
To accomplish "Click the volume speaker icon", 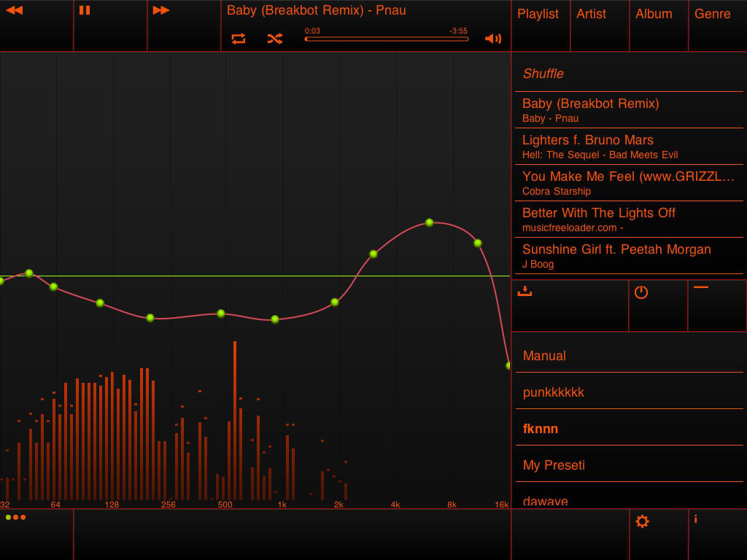I will tap(493, 39).
